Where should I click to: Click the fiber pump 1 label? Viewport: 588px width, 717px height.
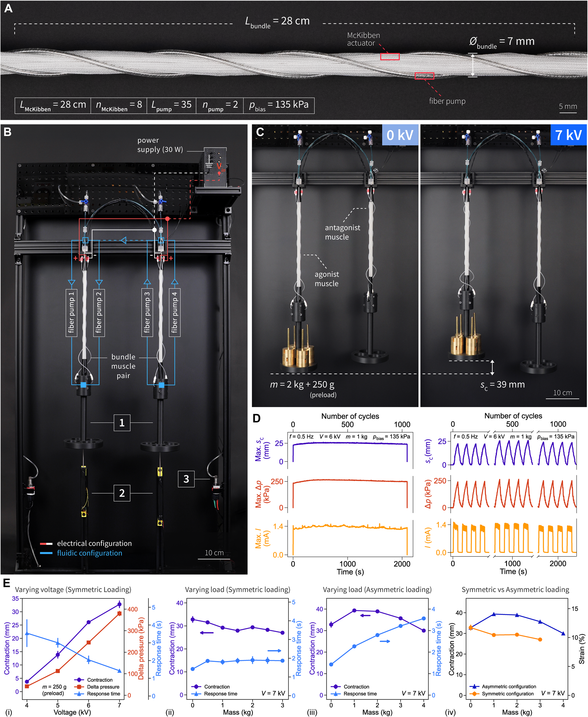pos(71,313)
